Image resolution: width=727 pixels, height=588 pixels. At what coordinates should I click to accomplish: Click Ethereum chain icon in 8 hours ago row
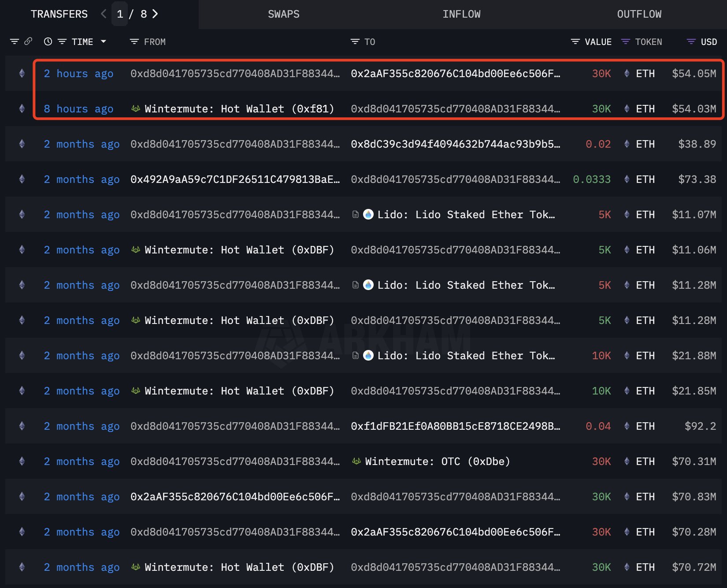pos(22,108)
